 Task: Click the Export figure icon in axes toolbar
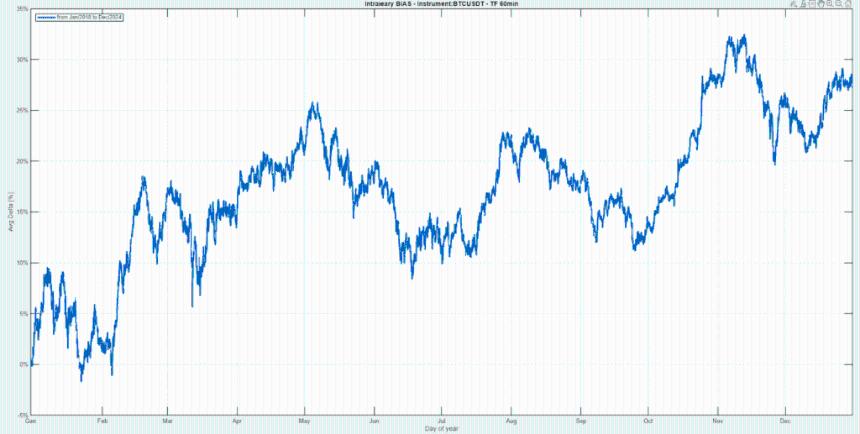pyautogui.click(x=793, y=4)
